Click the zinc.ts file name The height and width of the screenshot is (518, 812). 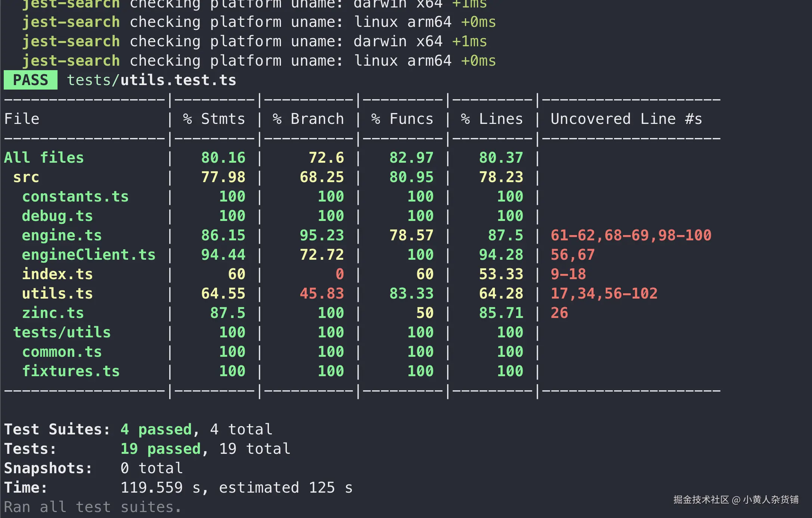53,313
